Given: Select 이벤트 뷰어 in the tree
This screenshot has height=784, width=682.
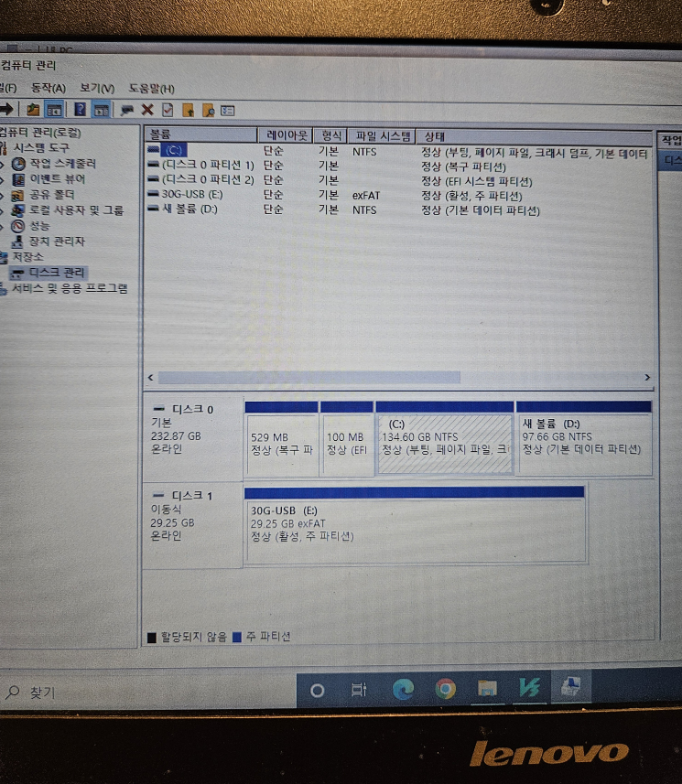Looking at the screenshot, I should (x=57, y=179).
